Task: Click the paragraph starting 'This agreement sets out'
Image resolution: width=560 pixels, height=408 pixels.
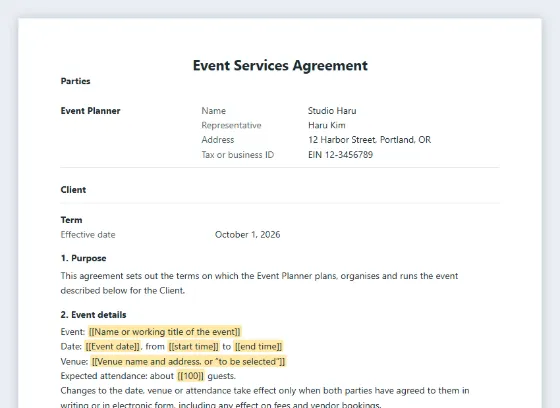Action: pos(259,283)
